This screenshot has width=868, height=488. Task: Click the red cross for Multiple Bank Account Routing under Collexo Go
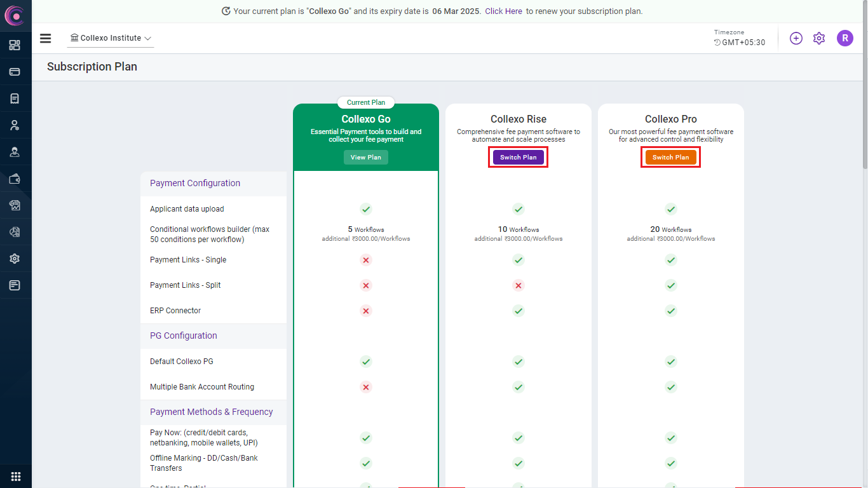[x=366, y=387]
